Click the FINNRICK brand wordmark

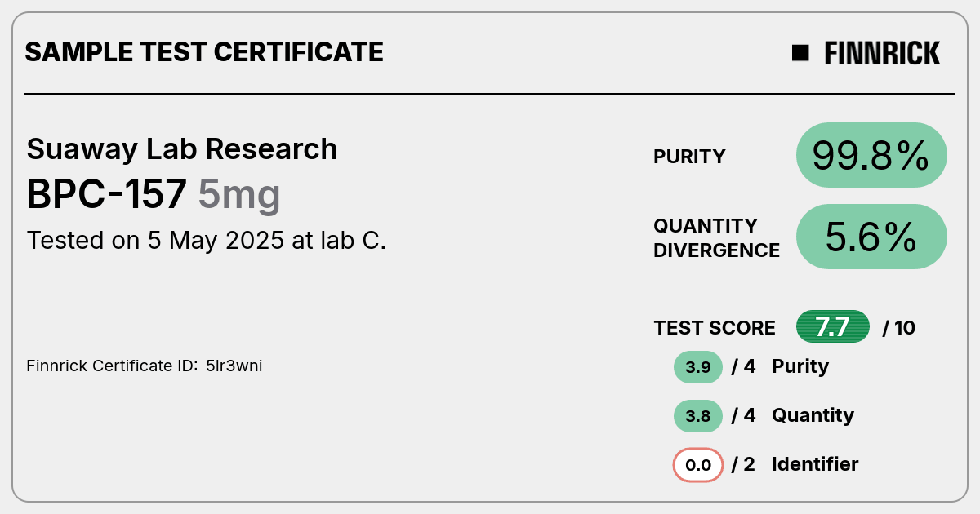tap(882, 53)
